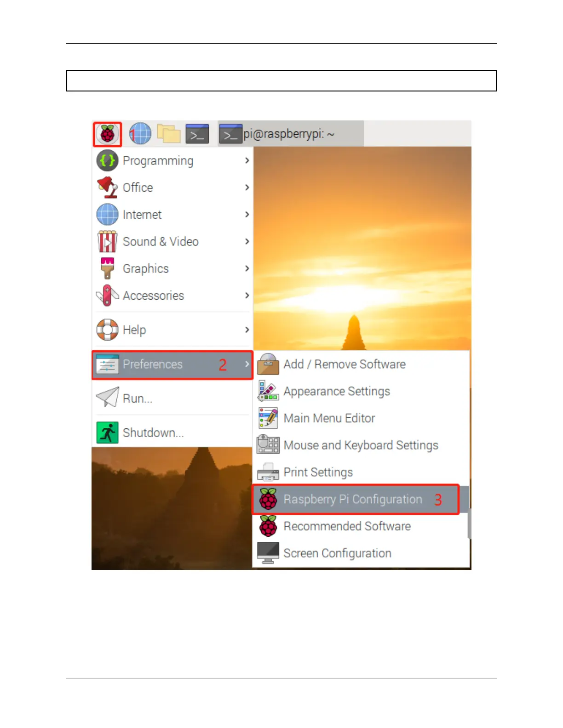
Task: Open the Preferences menu entry
Action: coord(172,365)
